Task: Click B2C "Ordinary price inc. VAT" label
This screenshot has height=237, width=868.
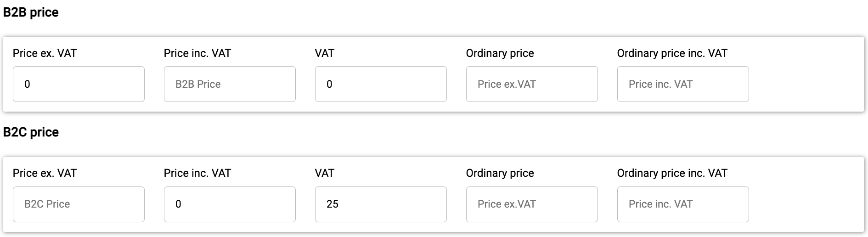Action: tap(672, 173)
